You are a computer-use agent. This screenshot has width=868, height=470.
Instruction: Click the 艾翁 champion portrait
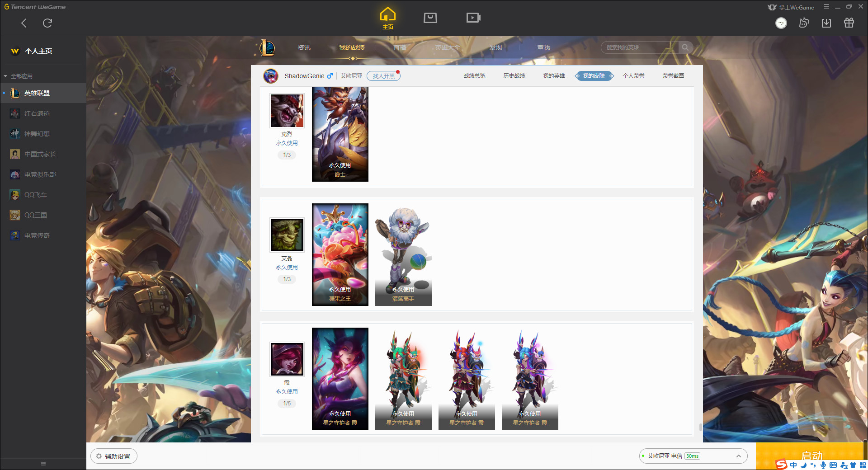pyautogui.click(x=287, y=235)
